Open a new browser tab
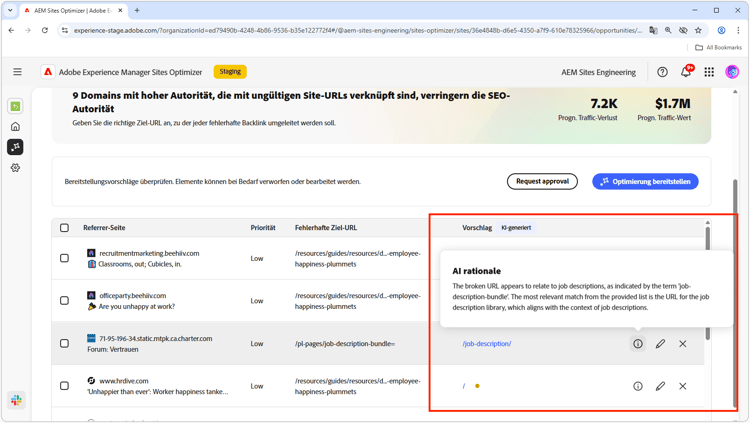The height and width of the screenshot is (423, 750). (137, 10)
